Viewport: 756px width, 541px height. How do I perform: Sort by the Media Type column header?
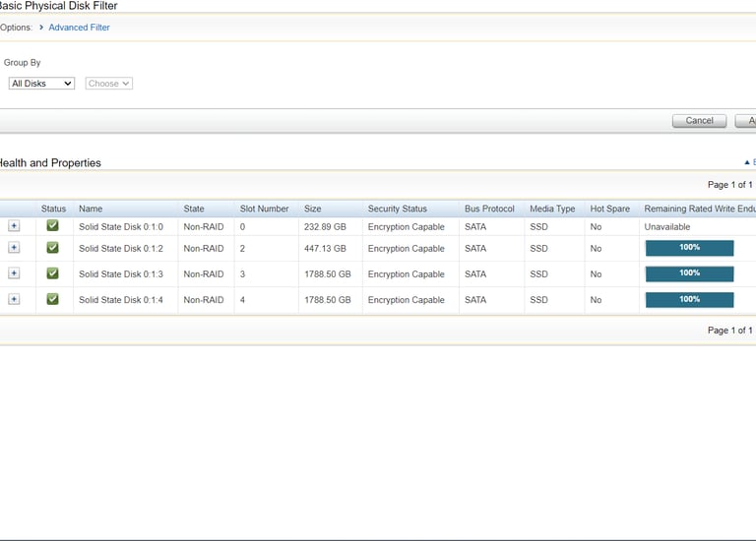[x=552, y=209]
